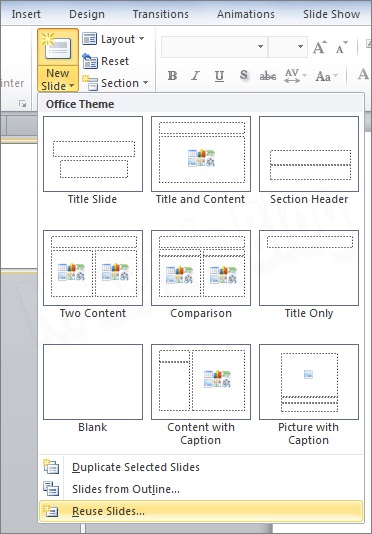Toggle Bold formatting
372x534 pixels.
[x=172, y=75]
